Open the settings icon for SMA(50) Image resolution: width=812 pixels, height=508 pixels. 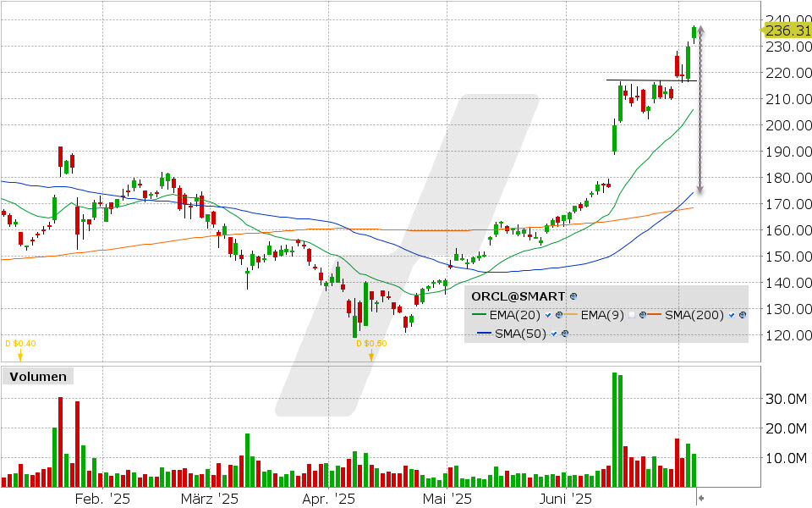pos(565,334)
